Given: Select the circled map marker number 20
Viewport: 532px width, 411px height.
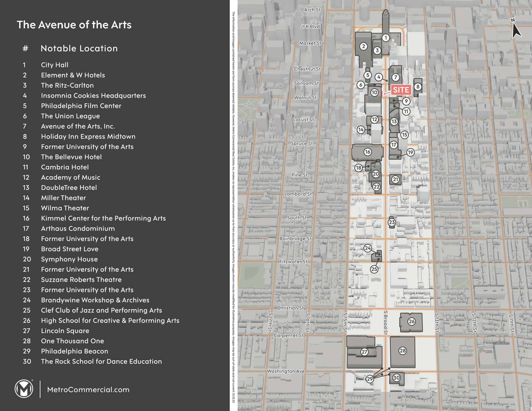Looking at the screenshot, I should coord(376,174).
